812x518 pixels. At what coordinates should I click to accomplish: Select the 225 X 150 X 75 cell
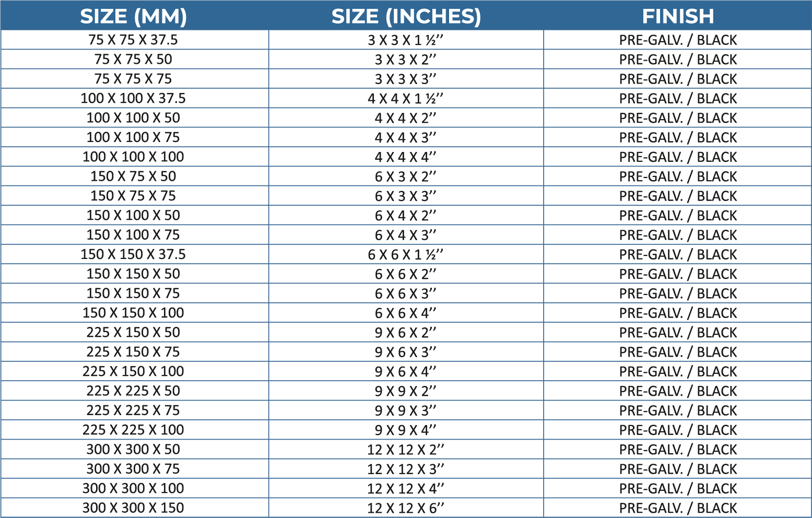(x=133, y=352)
